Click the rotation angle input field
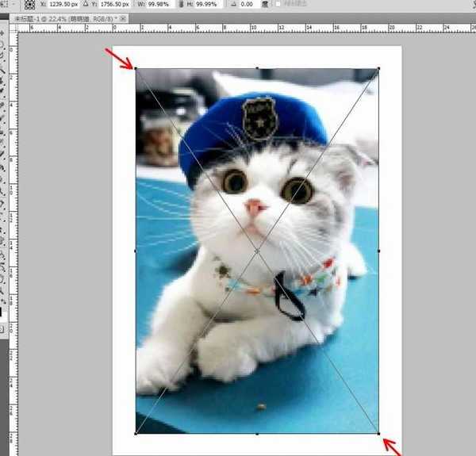This screenshot has width=476, height=456. [247, 4]
